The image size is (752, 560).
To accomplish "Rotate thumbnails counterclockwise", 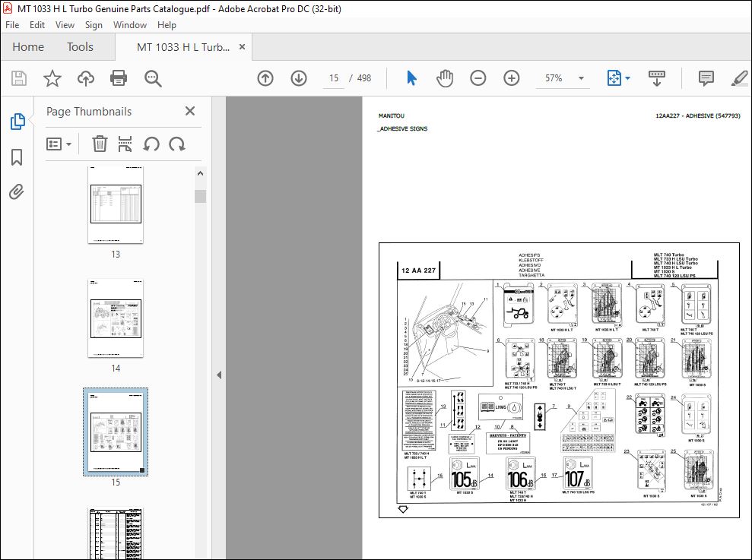I will click(x=151, y=144).
